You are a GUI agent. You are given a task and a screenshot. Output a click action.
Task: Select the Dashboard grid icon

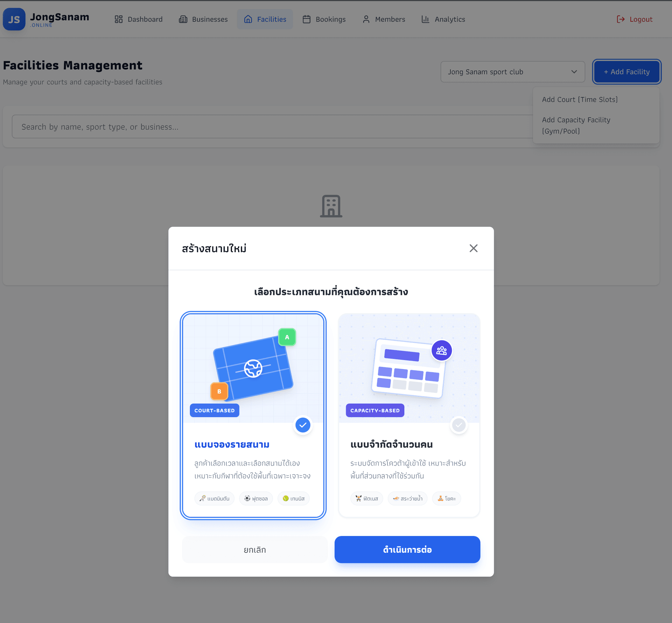point(118,19)
